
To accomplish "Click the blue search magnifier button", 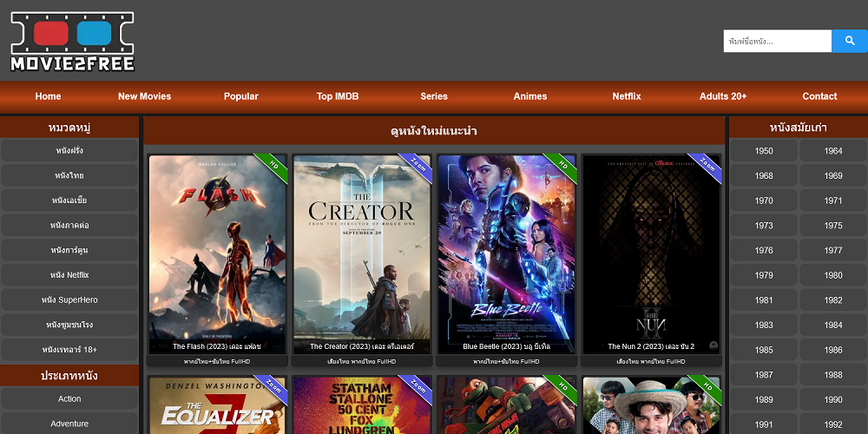I will (850, 41).
